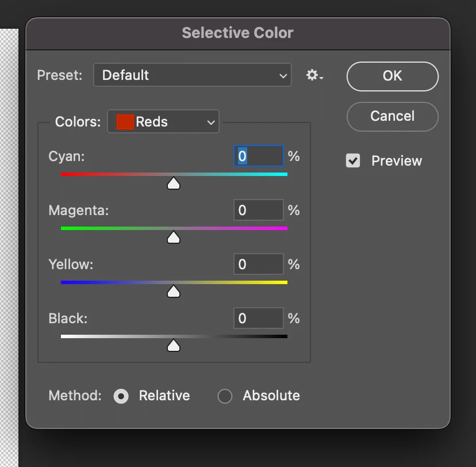Click the Selective Color dialog title bar
The image size is (476, 467).
point(237,33)
